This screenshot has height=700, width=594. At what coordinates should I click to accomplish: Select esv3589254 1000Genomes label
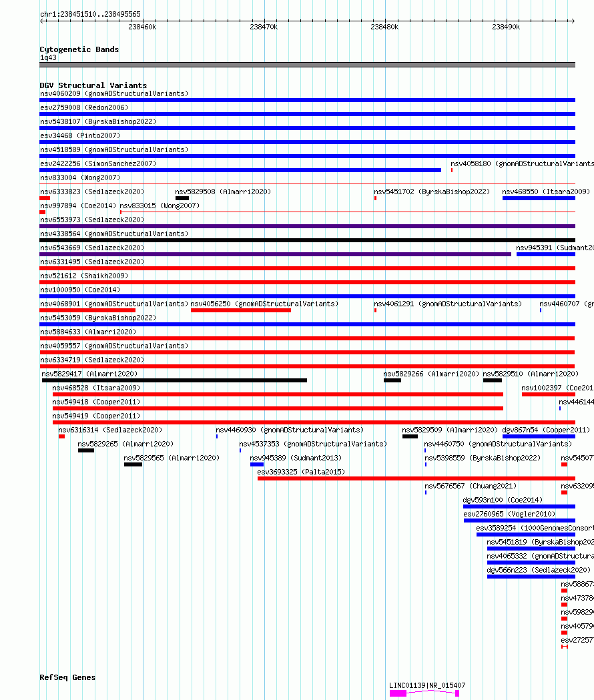tap(535, 528)
